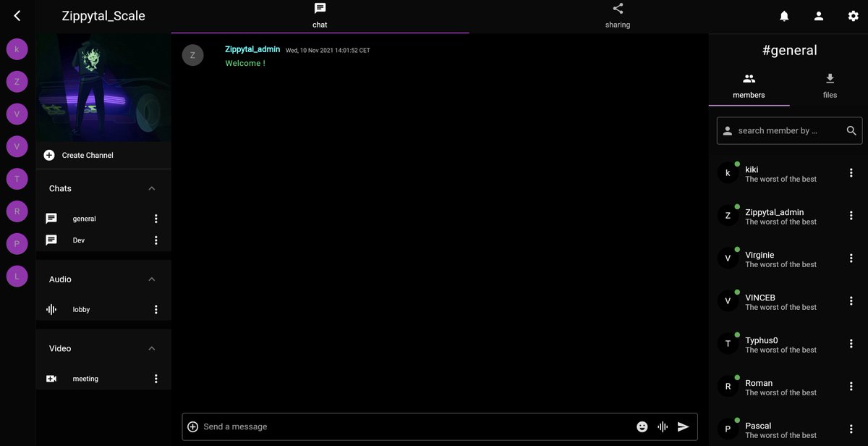Open options menu for Roman
Viewport: 868px width, 446px height.
pos(851,387)
